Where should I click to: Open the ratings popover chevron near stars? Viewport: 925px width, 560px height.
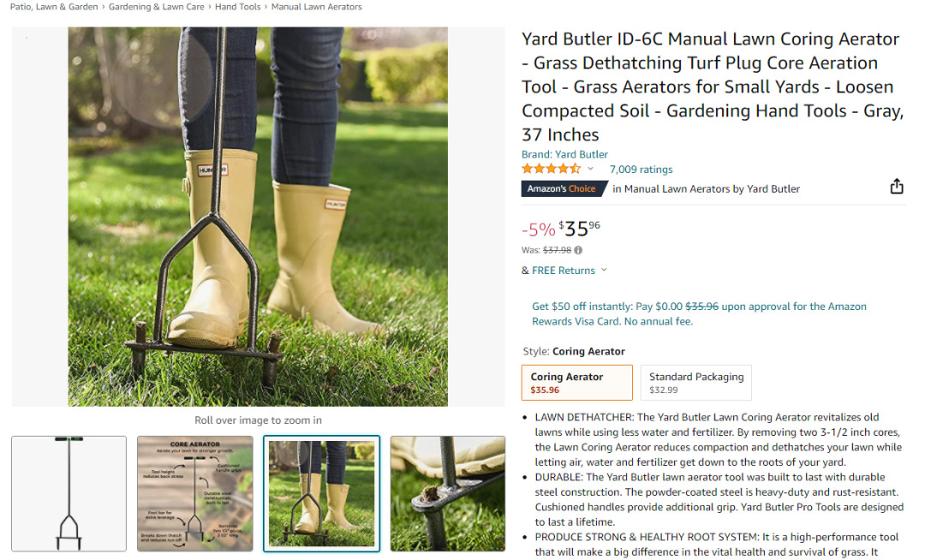pyautogui.click(x=590, y=170)
